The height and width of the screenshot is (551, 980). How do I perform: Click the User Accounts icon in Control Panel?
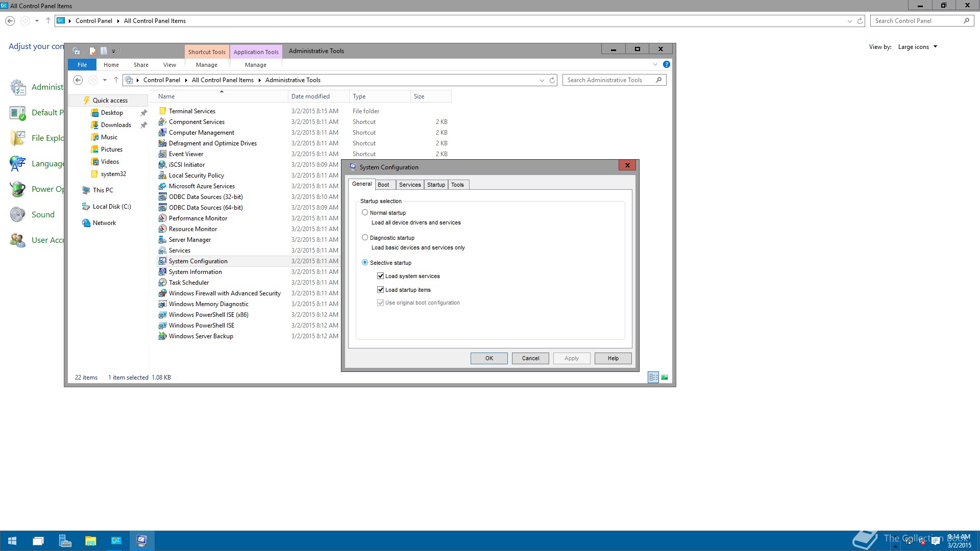[18, 240]
